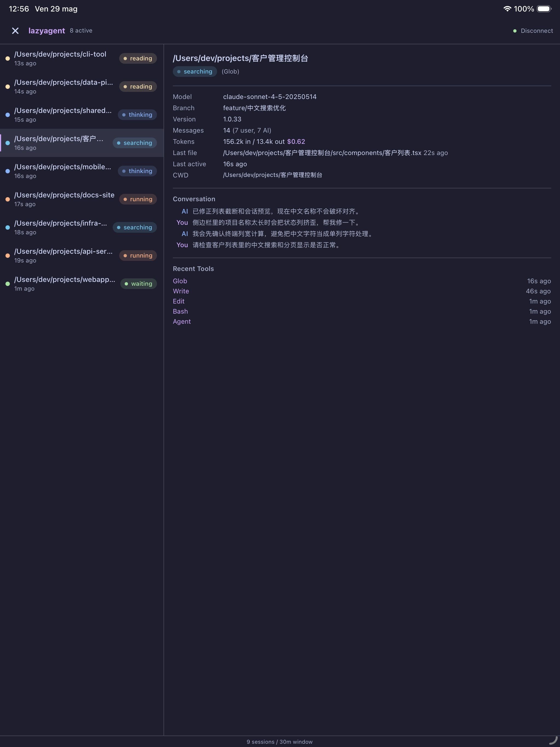Select the api-ser... session row

click(82, 256)
